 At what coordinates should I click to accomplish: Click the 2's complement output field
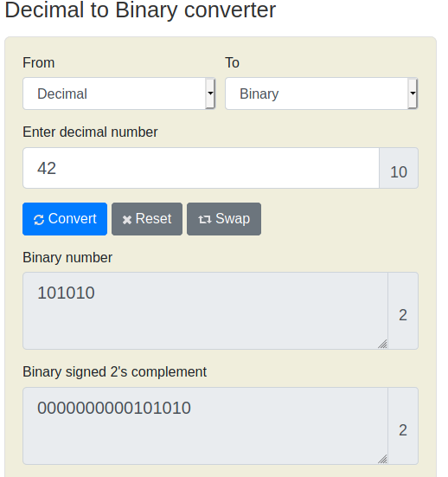coord(205,426)
